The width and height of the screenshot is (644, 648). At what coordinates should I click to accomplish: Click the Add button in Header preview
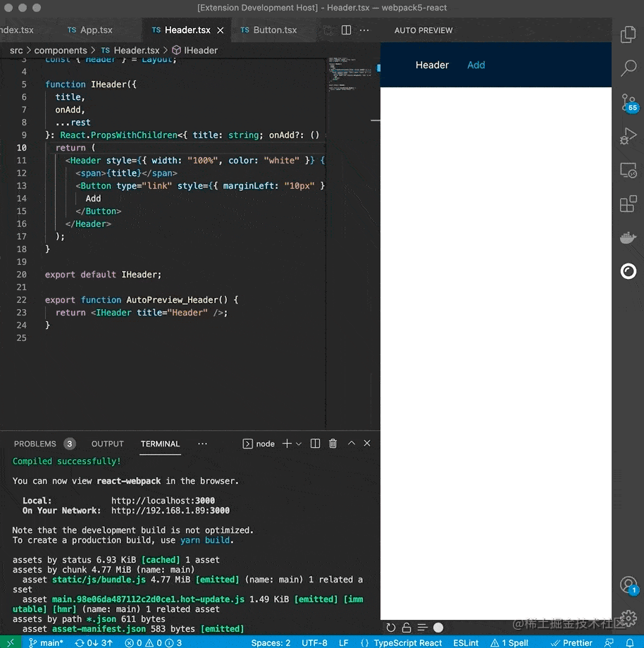[x=476, y=65]
